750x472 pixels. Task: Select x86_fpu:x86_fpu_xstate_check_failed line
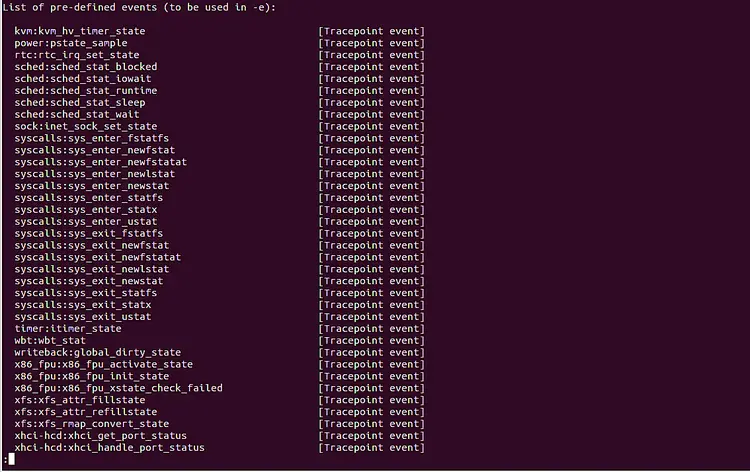point(119,388)
